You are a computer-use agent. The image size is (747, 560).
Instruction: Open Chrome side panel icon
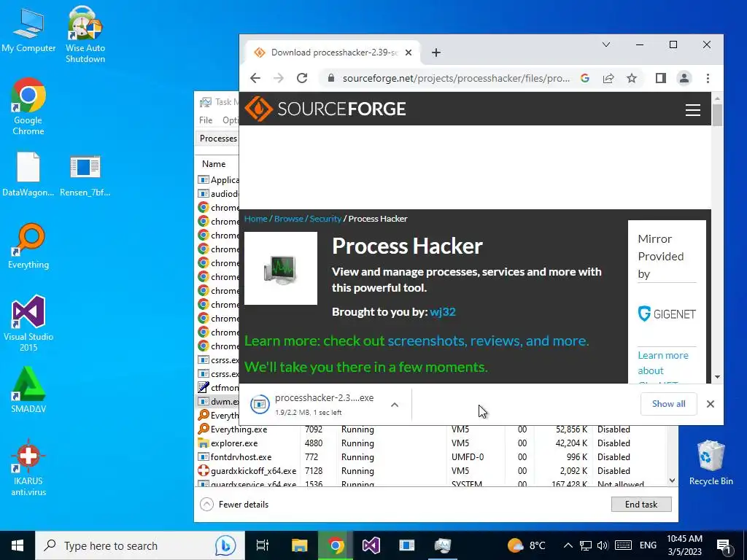661,78
